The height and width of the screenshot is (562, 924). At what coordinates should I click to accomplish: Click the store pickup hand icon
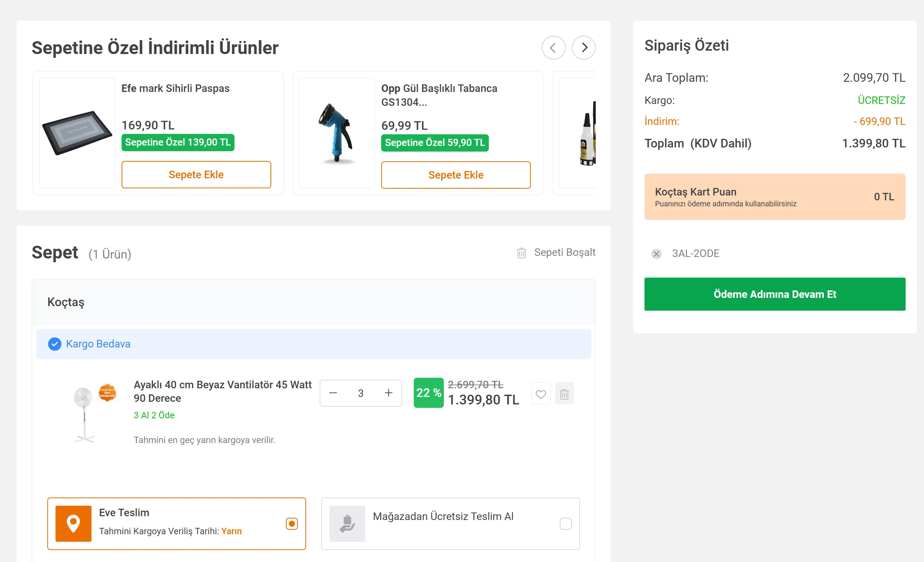347,524
